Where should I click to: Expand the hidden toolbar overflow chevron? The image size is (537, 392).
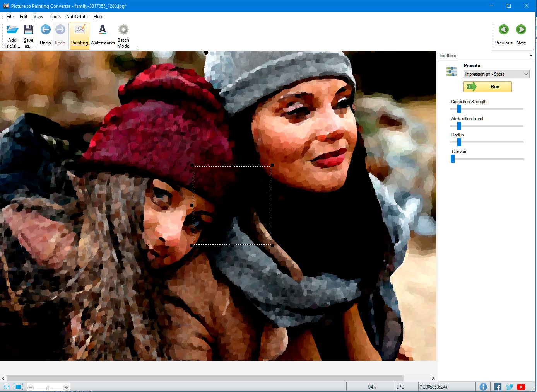(x=138, y=49)
